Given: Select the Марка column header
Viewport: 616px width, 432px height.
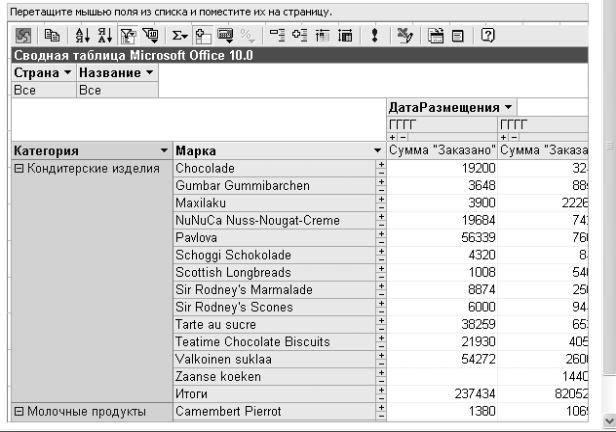Looking at the screenshot, I should (x=279, y=150).
